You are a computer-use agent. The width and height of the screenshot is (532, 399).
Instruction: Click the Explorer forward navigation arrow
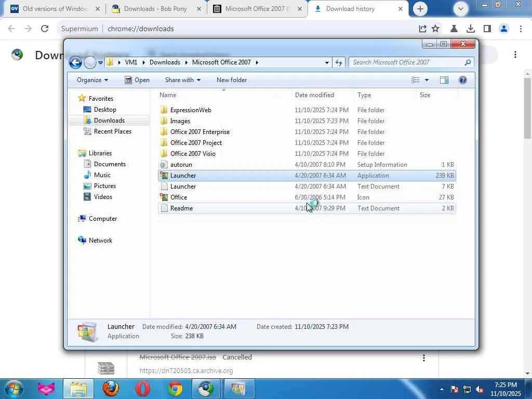click(90, 62)
